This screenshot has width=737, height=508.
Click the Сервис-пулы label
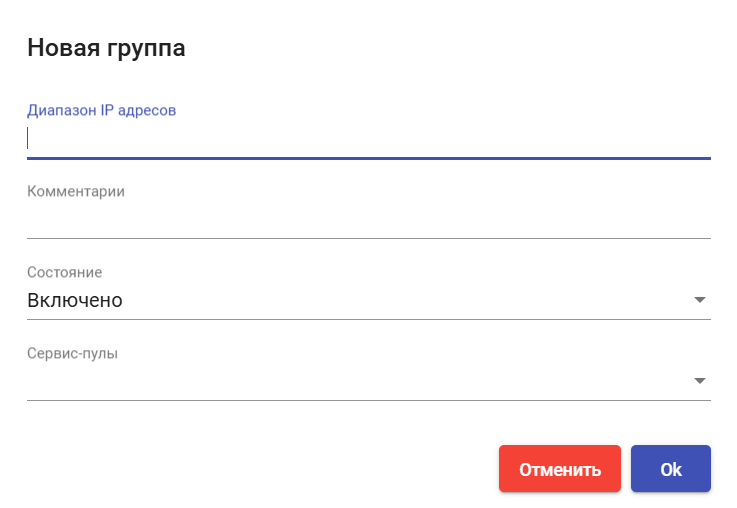(x=72, y=353)
